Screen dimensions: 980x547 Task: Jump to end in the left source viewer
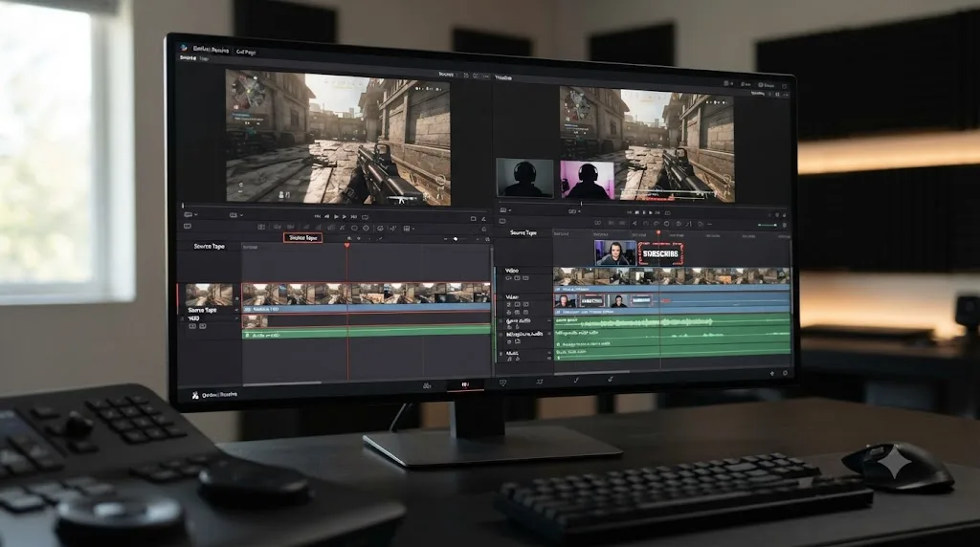click(354, 217)
